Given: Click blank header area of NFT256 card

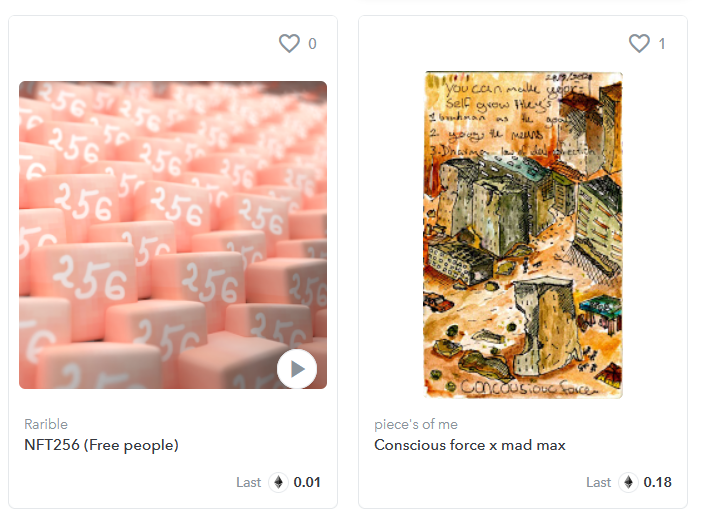Looking at the screenshot, I should pyautogui.click(x=140, y=44).
